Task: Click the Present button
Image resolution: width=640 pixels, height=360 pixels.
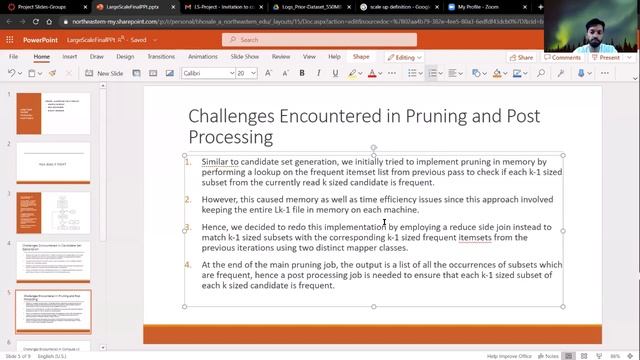Action: (x=606, y=58)
